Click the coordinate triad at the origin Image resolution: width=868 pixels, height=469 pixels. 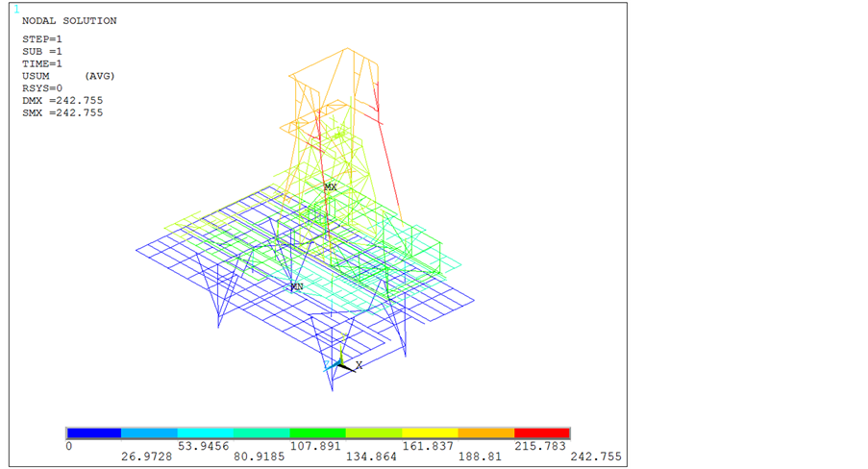338,364
